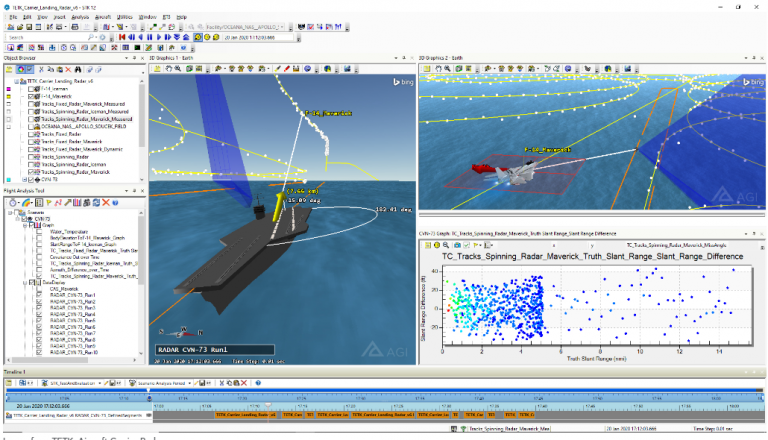
Task: Toggle the Tracks_Spinning_Radar_Maverick checkbox
Action: click(x=31, y=172)
